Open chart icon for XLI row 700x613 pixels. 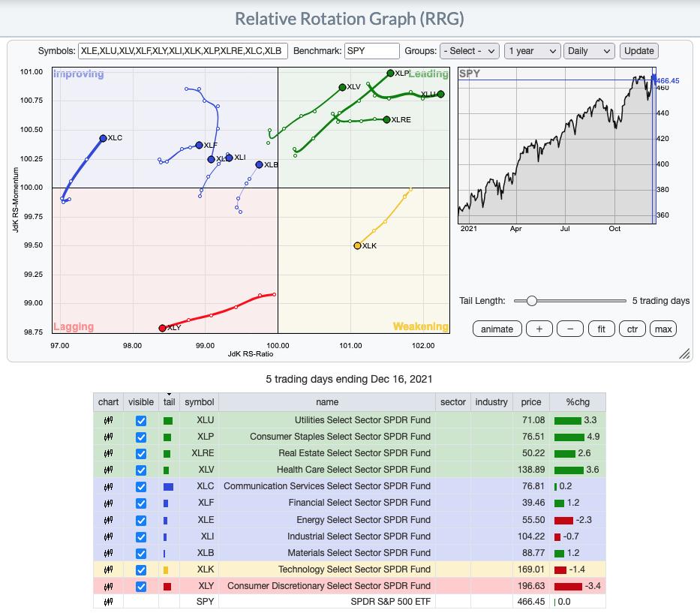(x=108, y=536)
